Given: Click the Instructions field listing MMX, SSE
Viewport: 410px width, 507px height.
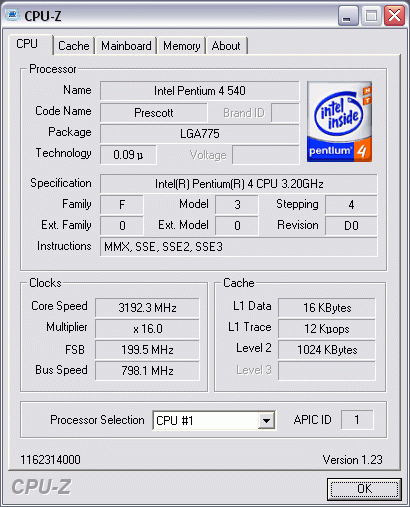Looking at the screenshot, I should tap(239, 247).
